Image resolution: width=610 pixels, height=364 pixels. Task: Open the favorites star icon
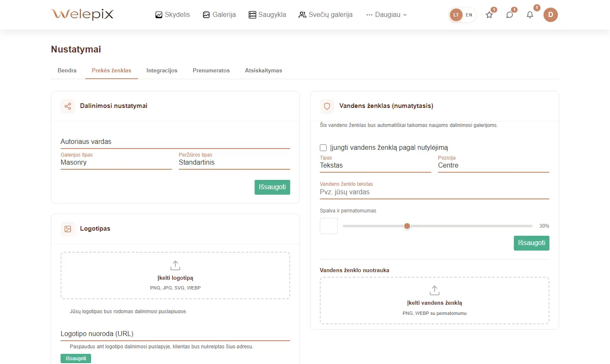click(489, 15)
